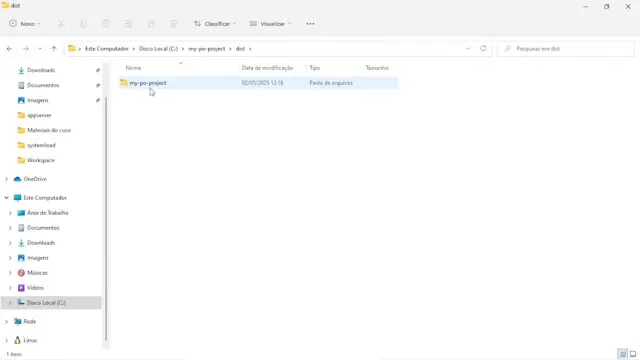Sort by the Tamanho column header
This screenshot has height=360, width=640.
click(x=377, y=68)
